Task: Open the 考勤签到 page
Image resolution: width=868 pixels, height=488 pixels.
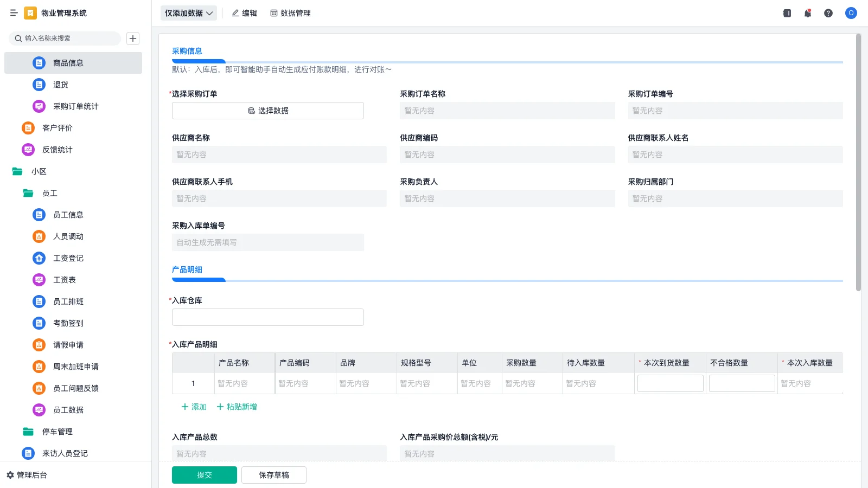Action: (x=67, y=323)
